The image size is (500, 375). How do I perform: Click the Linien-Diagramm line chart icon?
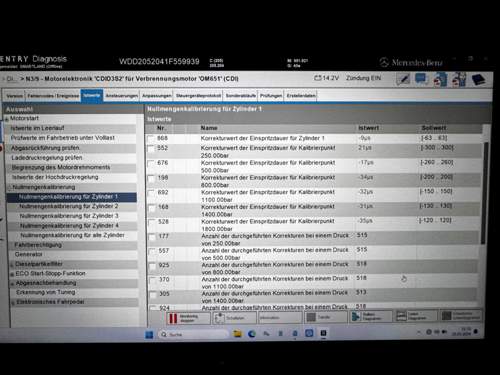(401, 316)
